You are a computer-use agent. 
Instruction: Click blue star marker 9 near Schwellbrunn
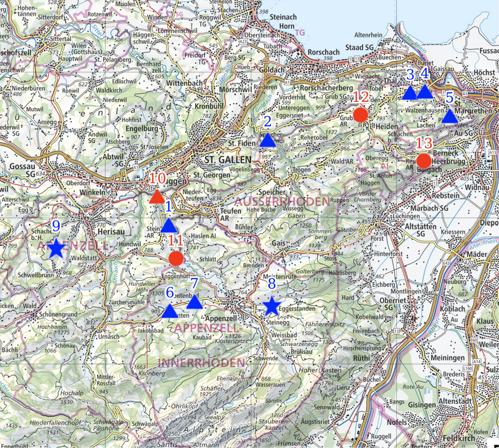click(x=56, y=248)
